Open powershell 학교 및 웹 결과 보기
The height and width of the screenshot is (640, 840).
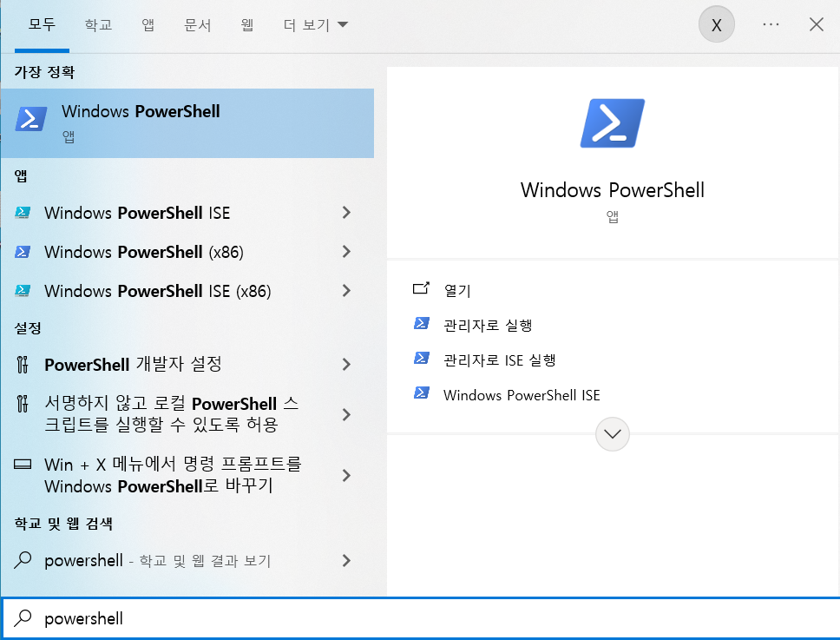point(187,561)
